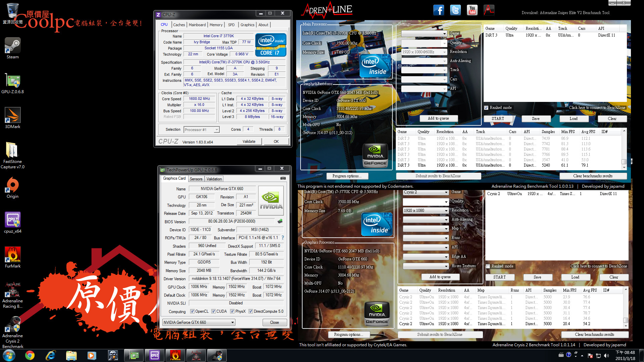The image size is (644, 362).
Task: Toggle the CUDA checkbox in GPU-Z
Action: point(213,311)
